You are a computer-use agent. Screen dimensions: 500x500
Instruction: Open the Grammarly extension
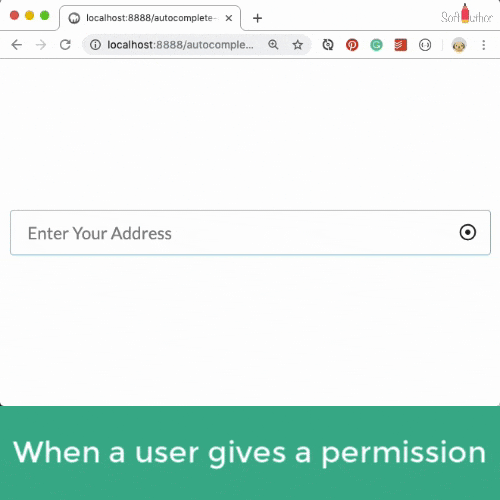pos(376,45)
